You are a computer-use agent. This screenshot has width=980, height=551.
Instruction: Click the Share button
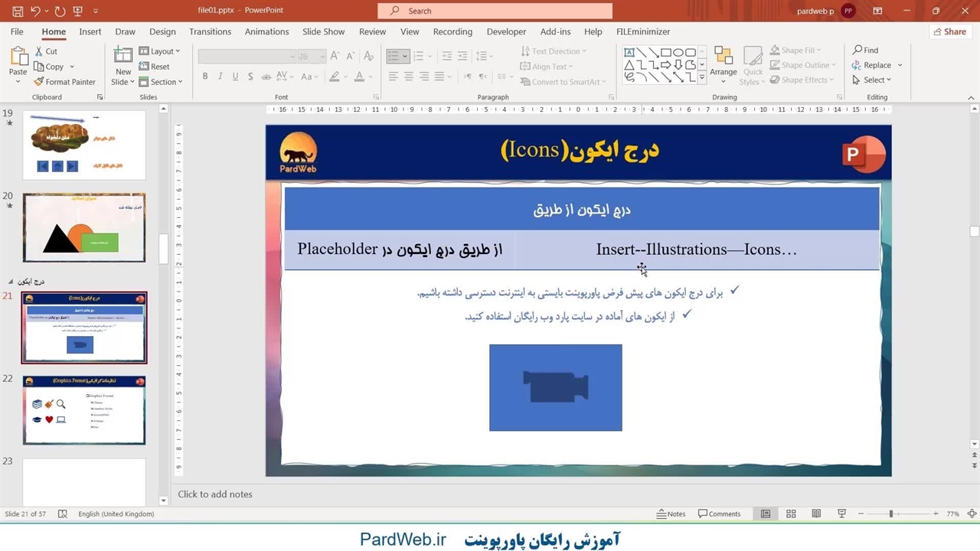[x=949, y=31]
